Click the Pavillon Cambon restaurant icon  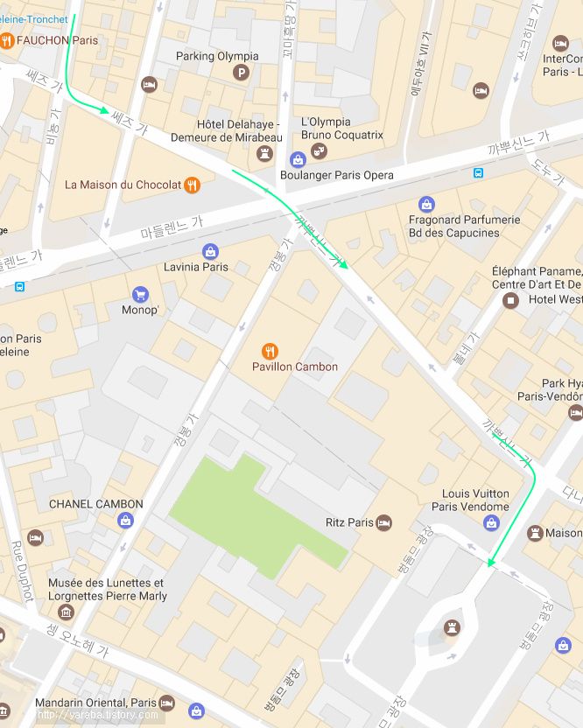[x=270, y=352]
